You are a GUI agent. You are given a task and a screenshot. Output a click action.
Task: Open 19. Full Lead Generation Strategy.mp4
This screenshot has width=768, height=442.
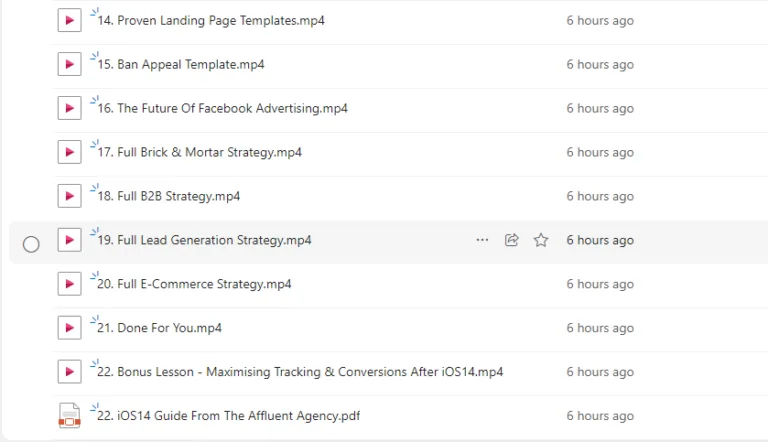pos(205,240)
